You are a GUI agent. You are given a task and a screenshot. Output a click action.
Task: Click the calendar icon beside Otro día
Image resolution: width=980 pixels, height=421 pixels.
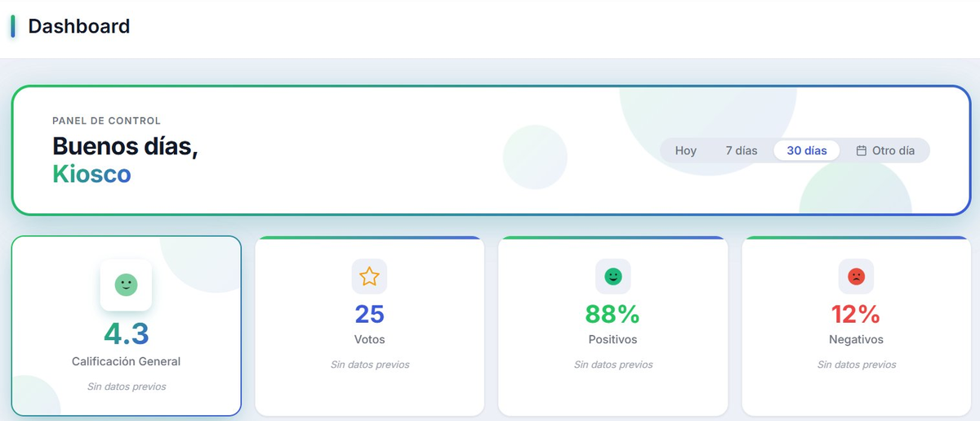pyautogui.click(x=861, y=150)
